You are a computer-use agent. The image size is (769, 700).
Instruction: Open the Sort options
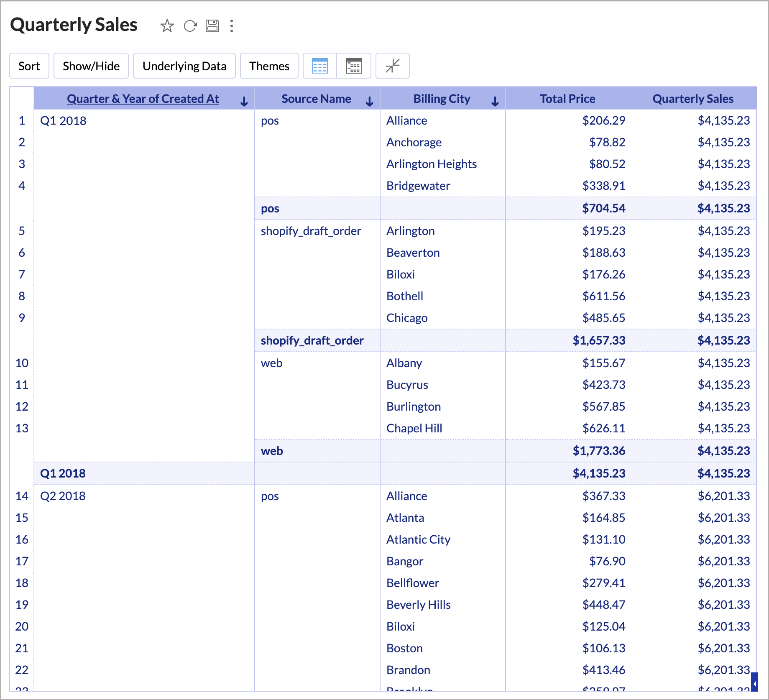pos(29,66)
